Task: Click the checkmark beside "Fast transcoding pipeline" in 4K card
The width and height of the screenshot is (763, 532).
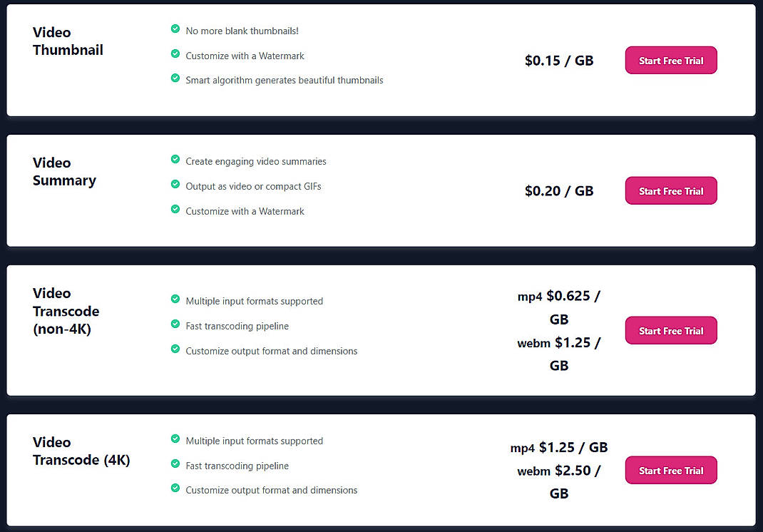Action: 175,465
